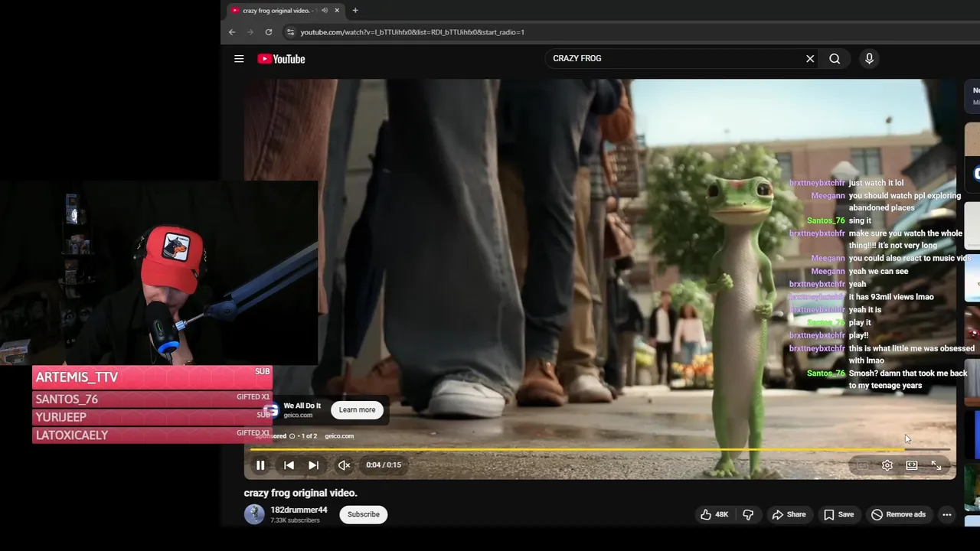Switch player to theater mode

click(912, 465)
